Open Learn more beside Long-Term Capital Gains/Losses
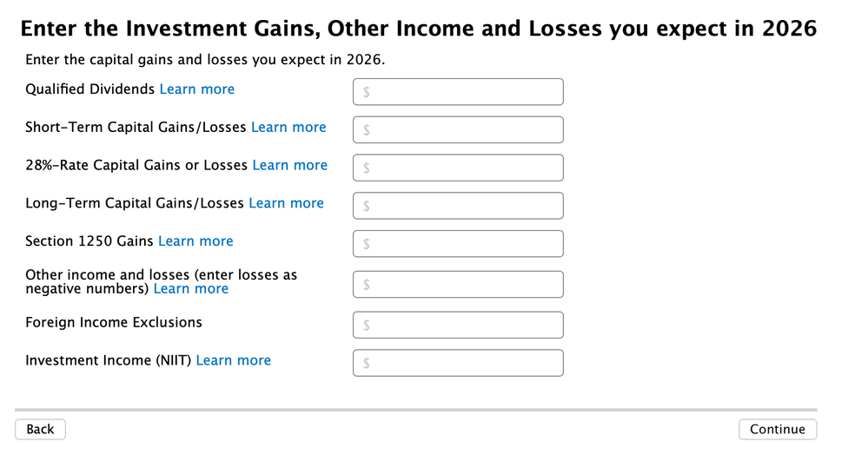The image size is (868, 461). coord(286,203)
